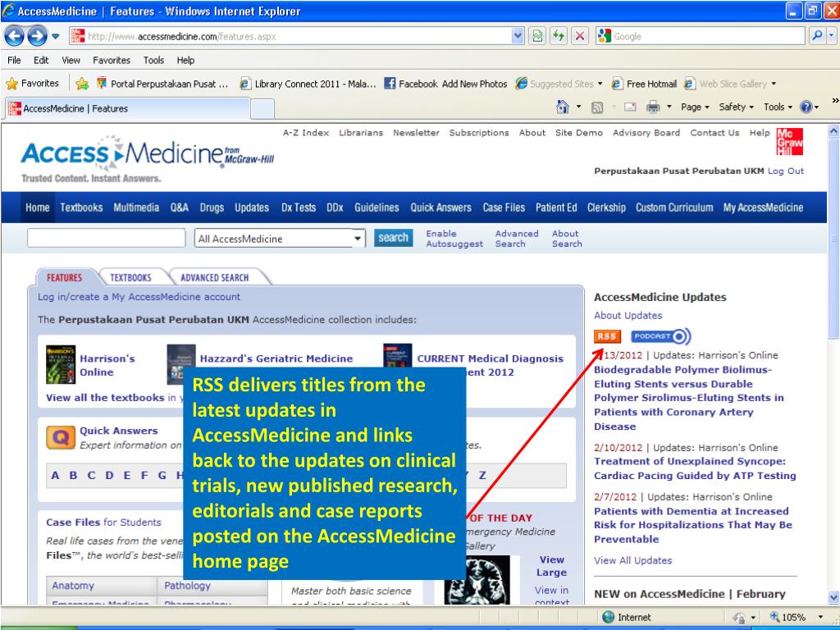
Task: Click the Favorites star button
Action: pyautogui.click(x=32, y=84)
